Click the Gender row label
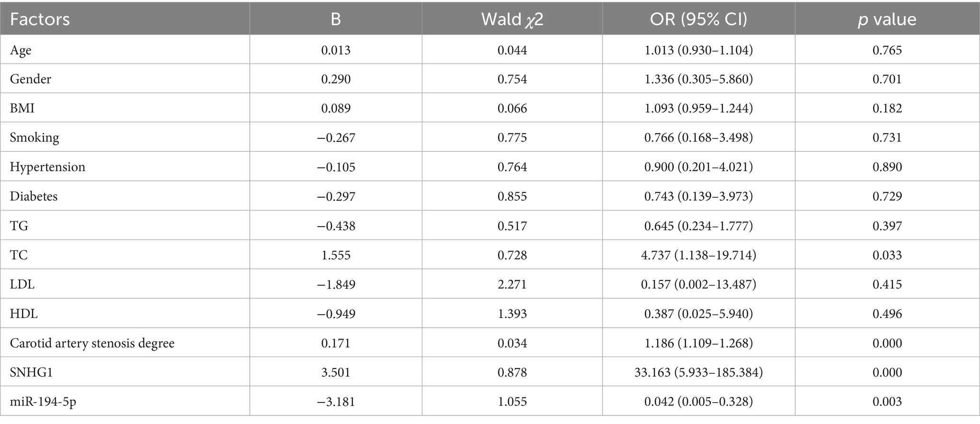980x424 pixels. (x=30, y=79)
